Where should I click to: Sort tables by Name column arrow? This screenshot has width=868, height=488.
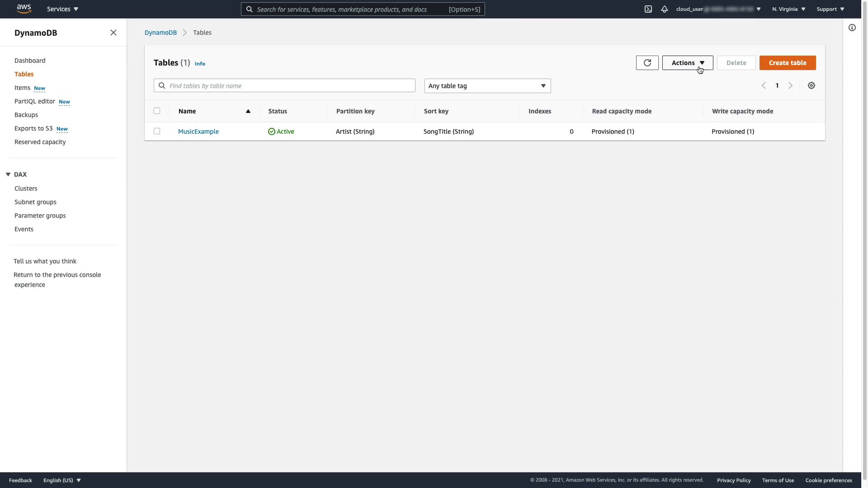pos(248,111)
